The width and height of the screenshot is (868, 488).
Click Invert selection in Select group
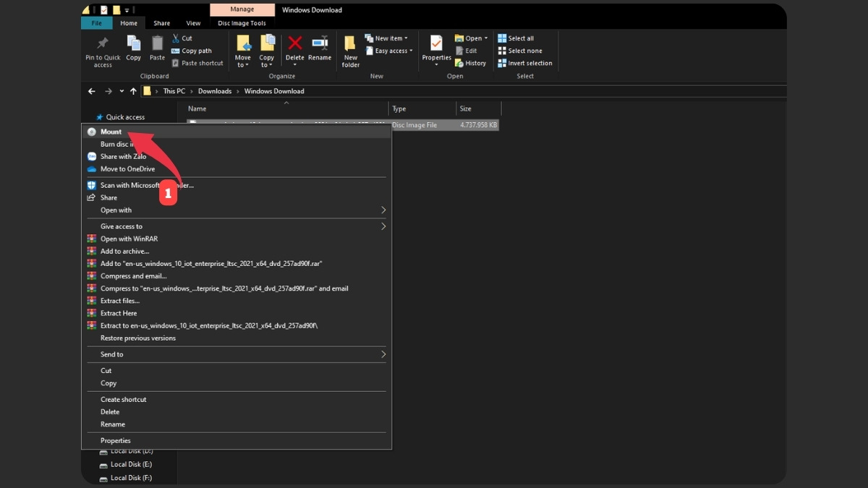[524, 63]
